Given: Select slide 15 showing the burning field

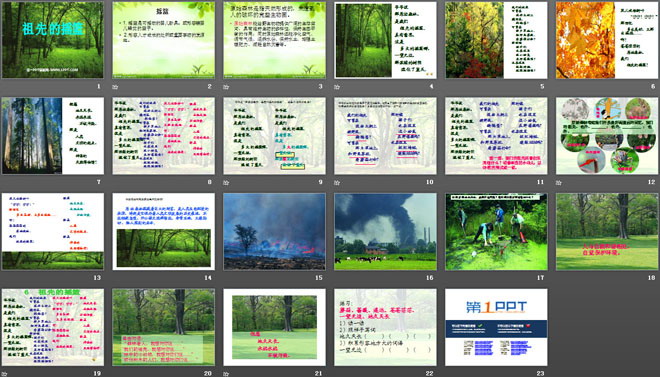Looking at the screenshot, I should (x=274, y=231).
